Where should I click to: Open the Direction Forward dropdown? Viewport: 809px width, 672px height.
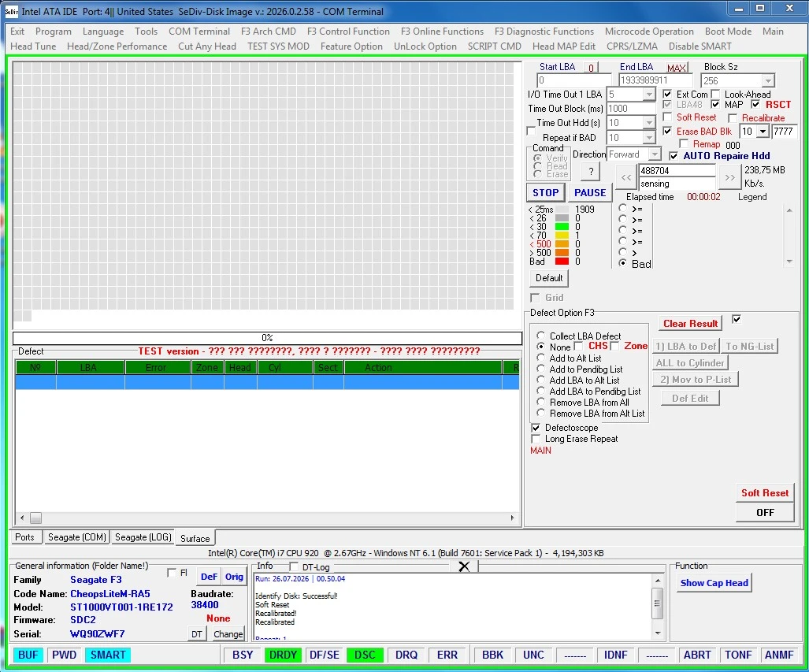[x=655, y=154]
